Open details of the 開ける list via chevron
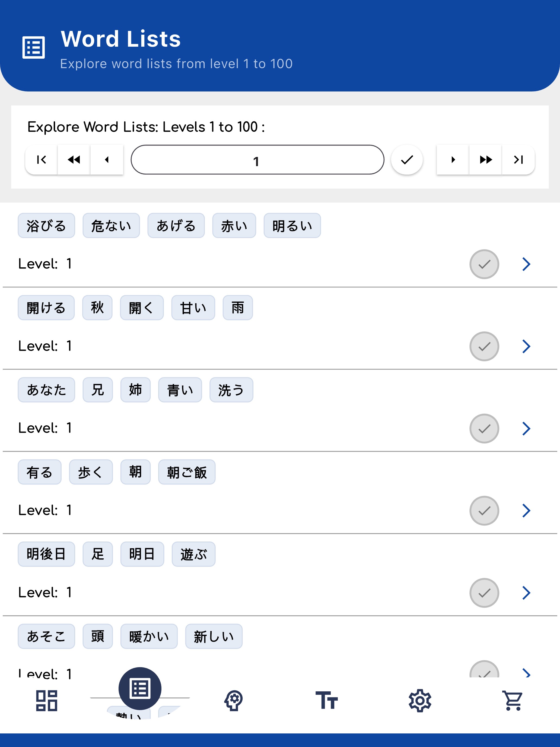Image resolution: width=560 pixels, height=747 pixels. pos(526,346)
